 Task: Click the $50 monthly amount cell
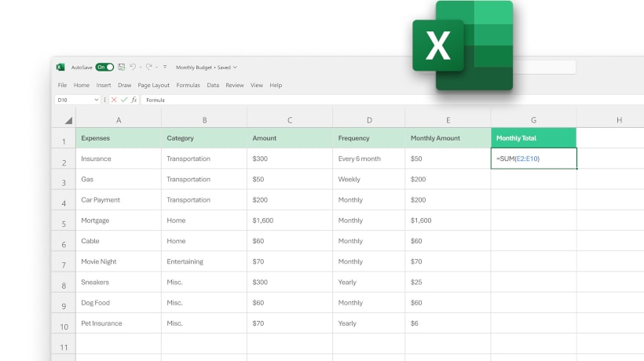click(x=448, y=159)
